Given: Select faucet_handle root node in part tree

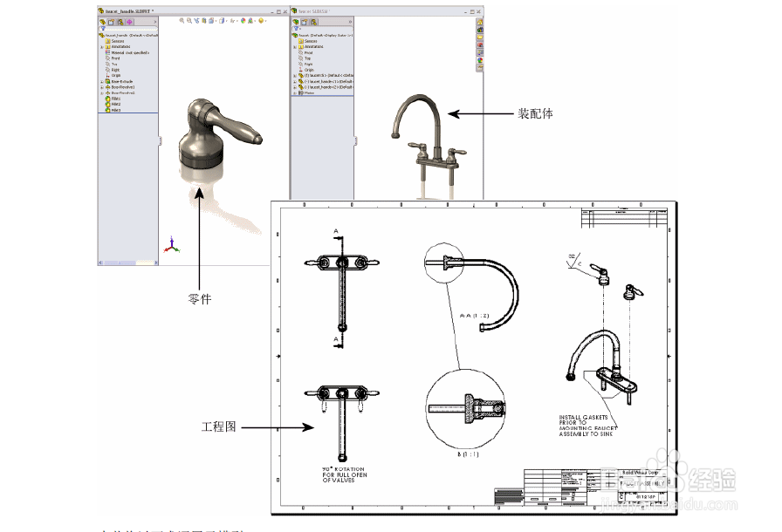Looking at the screenshot, I should (x=128, y=36).
